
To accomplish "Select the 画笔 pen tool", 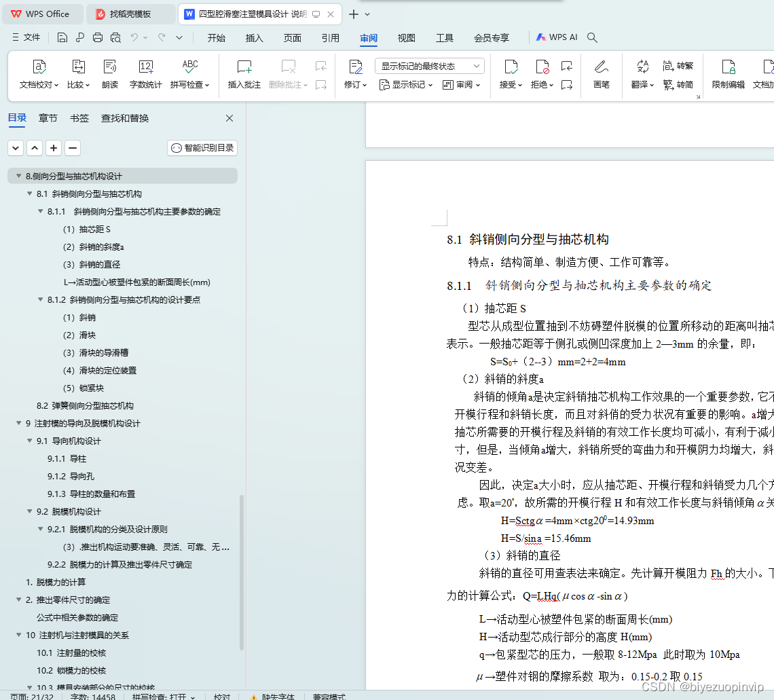I will pos(602,74).
